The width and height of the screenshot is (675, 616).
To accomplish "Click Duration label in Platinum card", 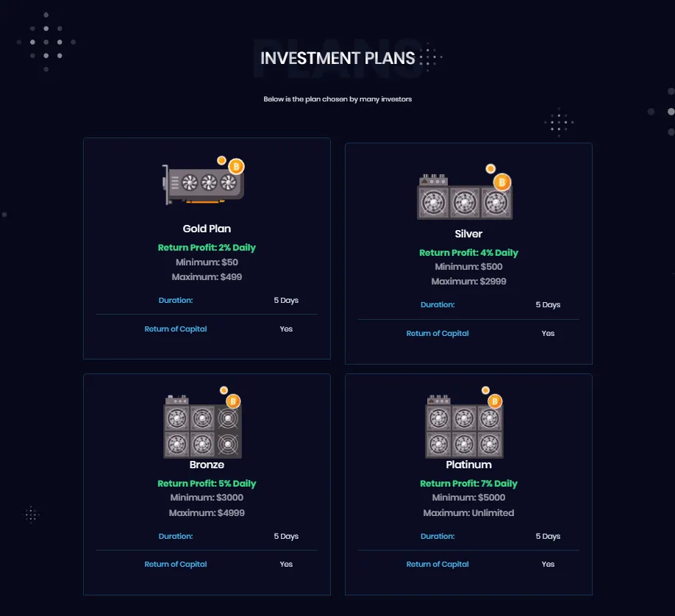I will click(x=438, y=537).
